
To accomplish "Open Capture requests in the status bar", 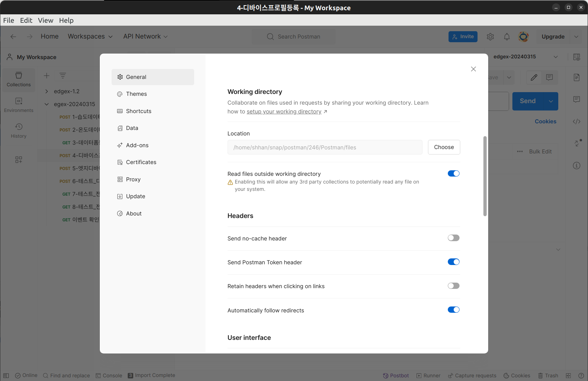I will point(472,375).
